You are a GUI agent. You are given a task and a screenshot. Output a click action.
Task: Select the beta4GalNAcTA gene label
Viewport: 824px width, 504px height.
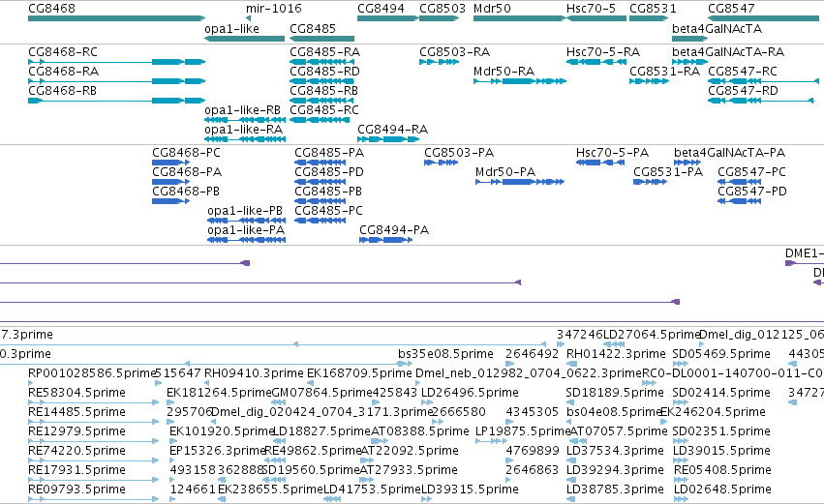click(717, 29)
